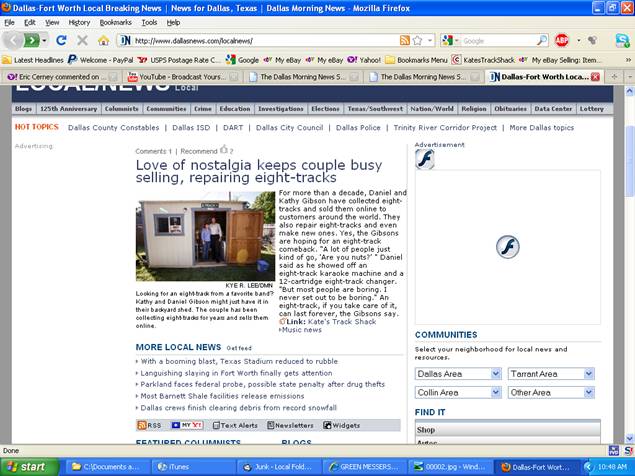Reload the page with the refresh icon
Screen dimensions: 635x476
(62, 40)
